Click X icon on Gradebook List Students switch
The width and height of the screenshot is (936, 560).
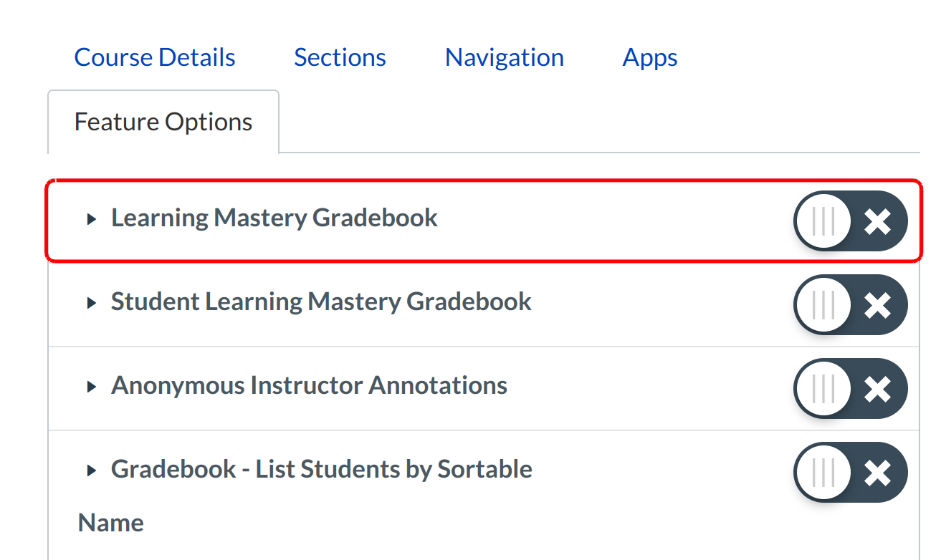(x=877, y=473)
